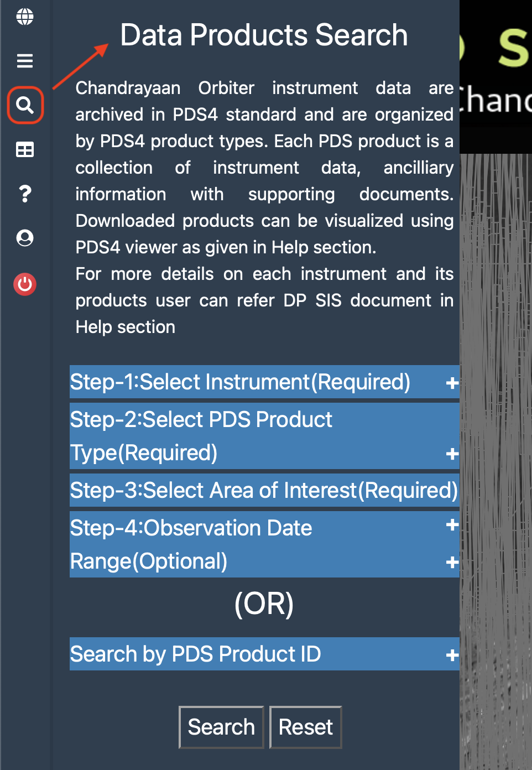
Task: Click the Chandrayaan banner at top right
Action: tap(497, 77)
